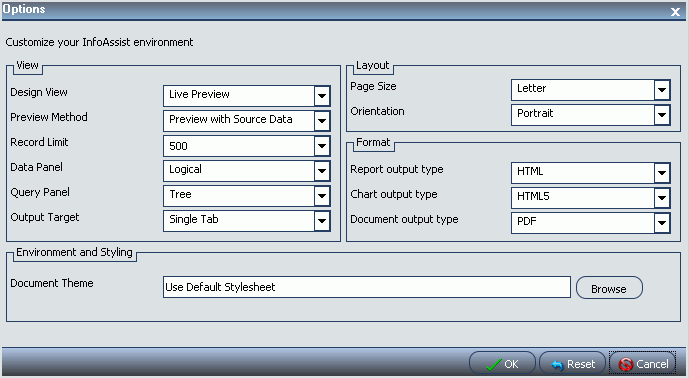Browse for a document theme
Image resolution: width=689 pixels, height=378 pixels.
(609, 288)
